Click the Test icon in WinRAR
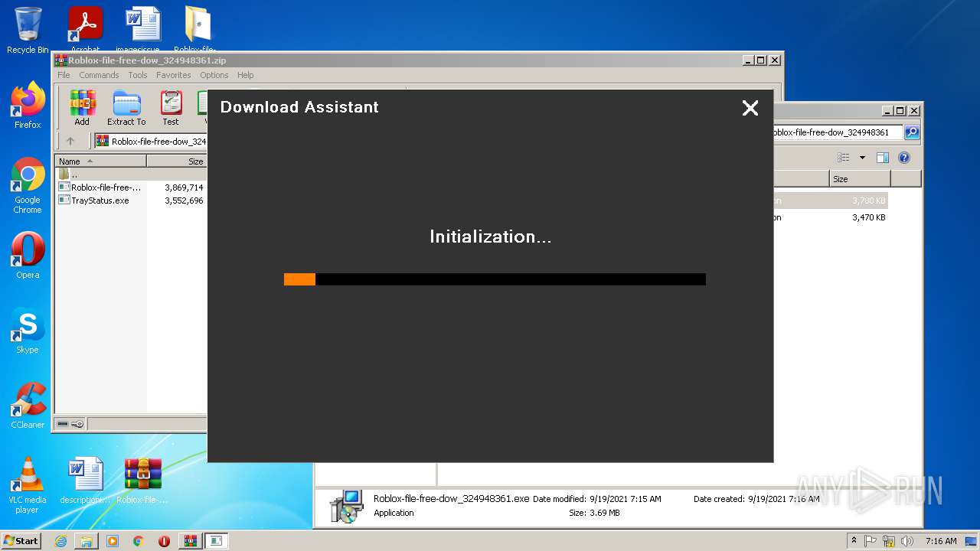The width and height of the screenshot is (980, 551). click(171, 108)
